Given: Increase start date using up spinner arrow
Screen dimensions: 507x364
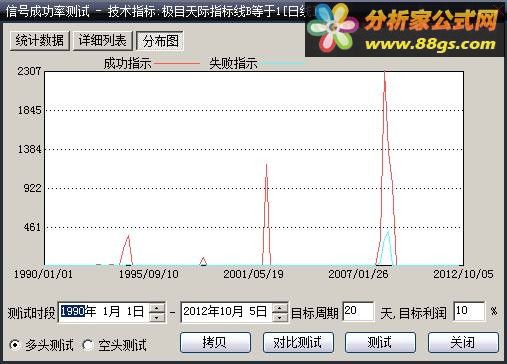Looking at the screenshot, I should pyautogui.click(x=157, y=307).
